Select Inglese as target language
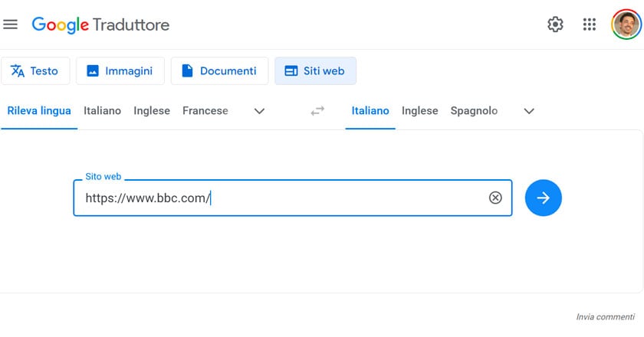 coord(420,111)
